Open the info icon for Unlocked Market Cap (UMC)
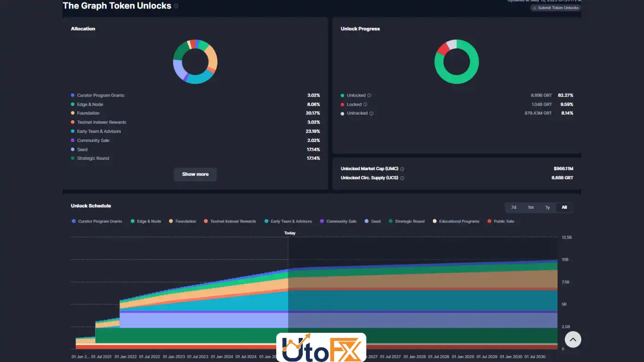The height and width of the screenshot is (362, 644). (x=402, y=169)
